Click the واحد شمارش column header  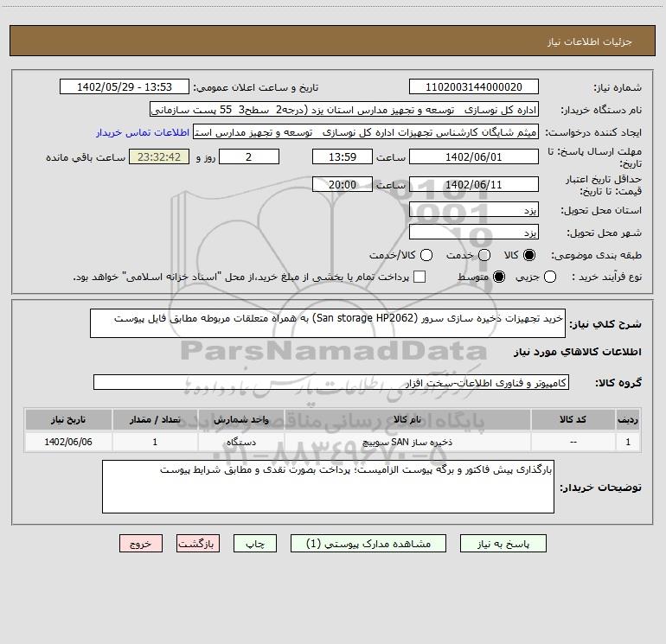[x=240, y=419]
